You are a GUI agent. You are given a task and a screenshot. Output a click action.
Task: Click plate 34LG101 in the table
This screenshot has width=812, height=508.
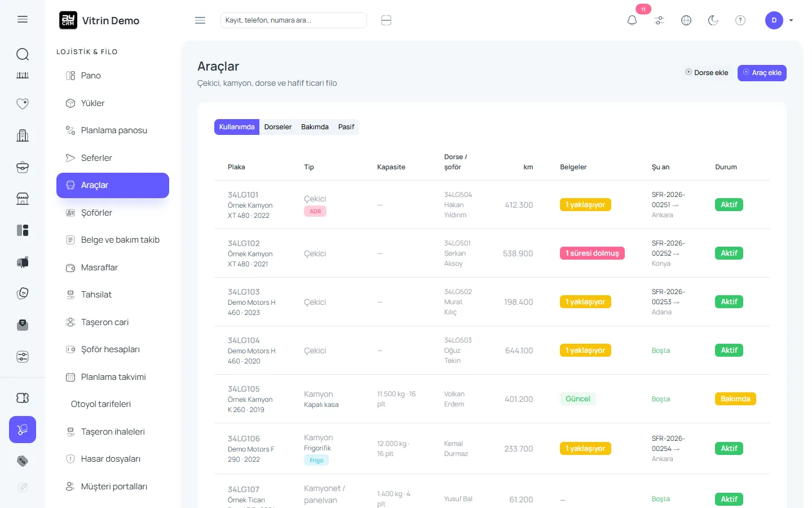[243, 195]
